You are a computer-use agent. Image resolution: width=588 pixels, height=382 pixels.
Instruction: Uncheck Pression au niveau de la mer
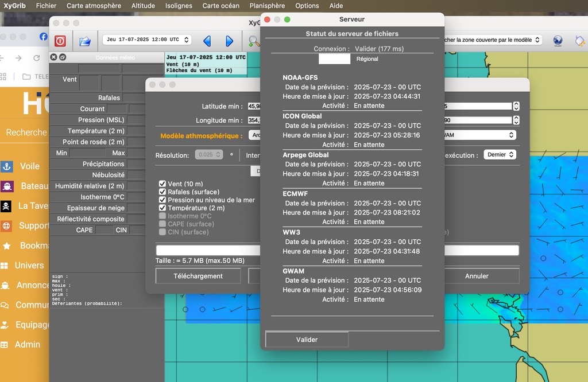coord(163,200)
